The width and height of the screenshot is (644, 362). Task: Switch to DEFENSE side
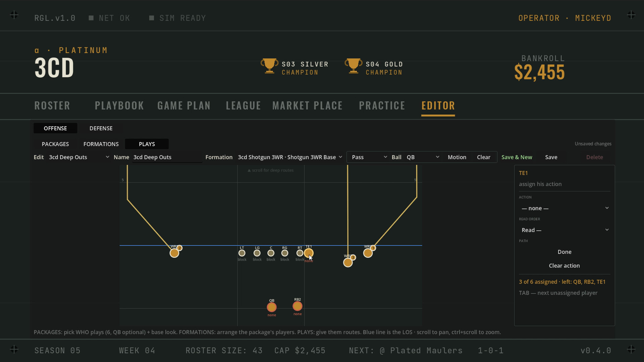tap(101, 128)
